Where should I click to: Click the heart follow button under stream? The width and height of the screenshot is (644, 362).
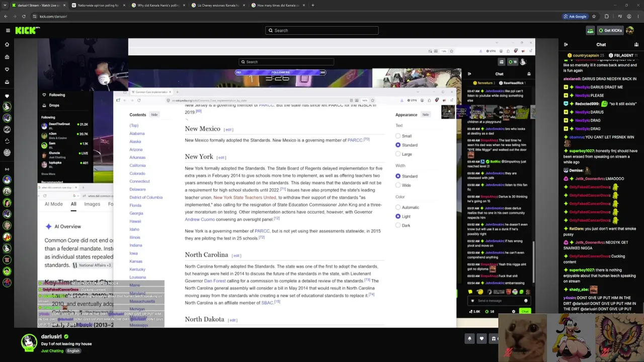tap(481, 339)
